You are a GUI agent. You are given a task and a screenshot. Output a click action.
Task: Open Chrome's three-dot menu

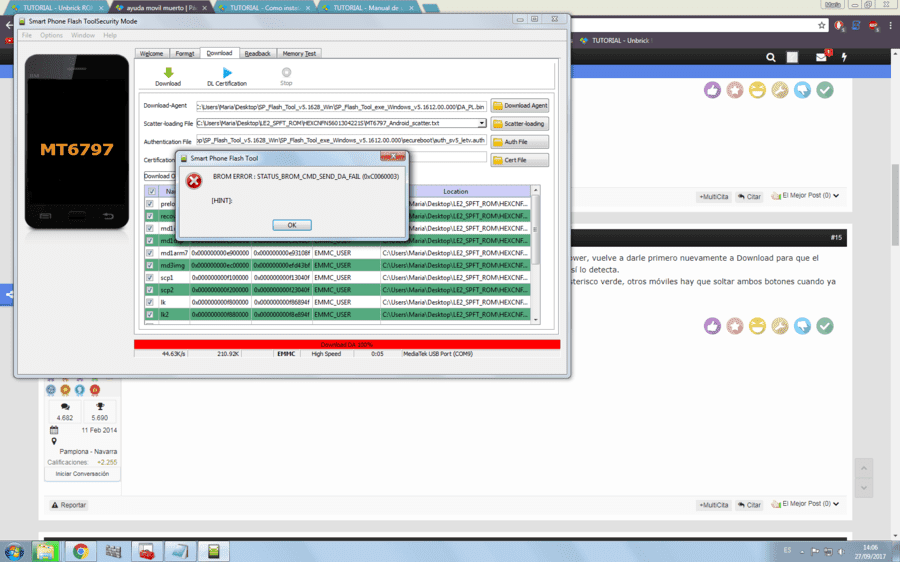(x=891, y=25)
